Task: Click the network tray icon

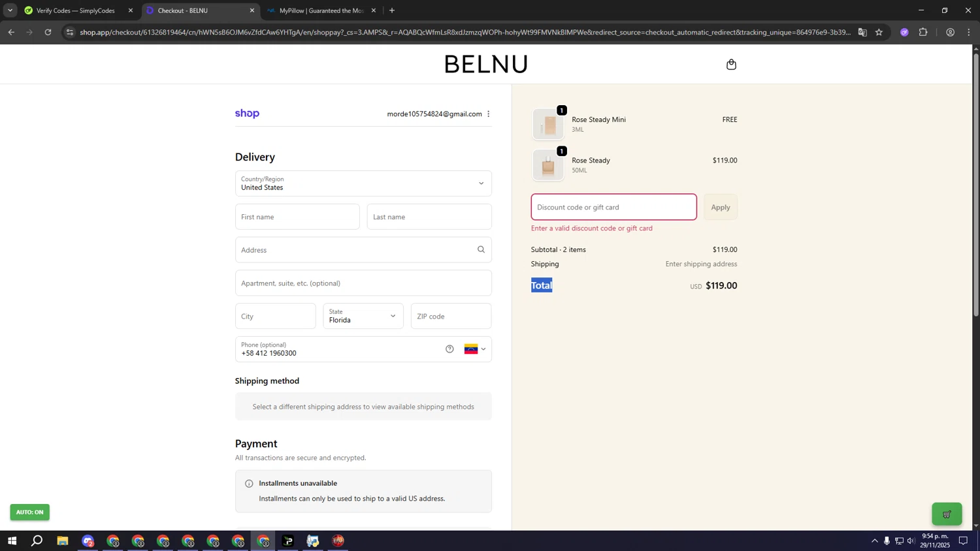Action: [x=899, y=541]
